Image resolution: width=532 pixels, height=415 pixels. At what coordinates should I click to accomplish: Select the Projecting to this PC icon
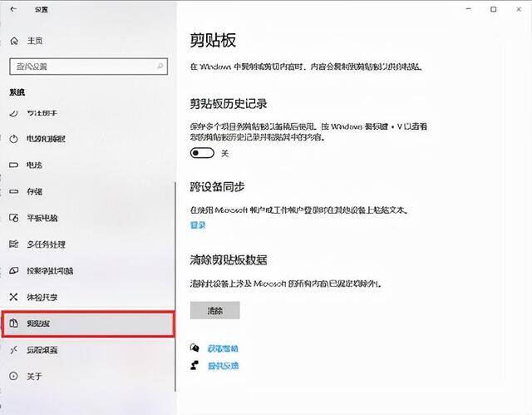pos(13,270)
